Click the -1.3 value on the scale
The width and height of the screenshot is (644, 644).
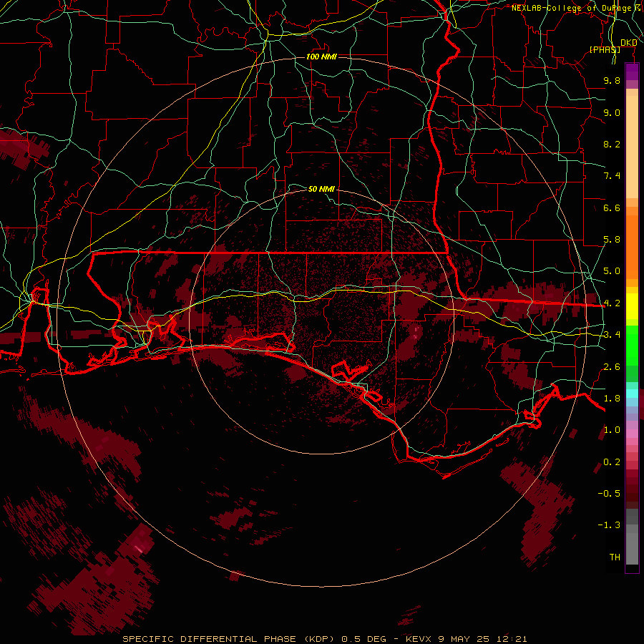click(x=609, y=525)
